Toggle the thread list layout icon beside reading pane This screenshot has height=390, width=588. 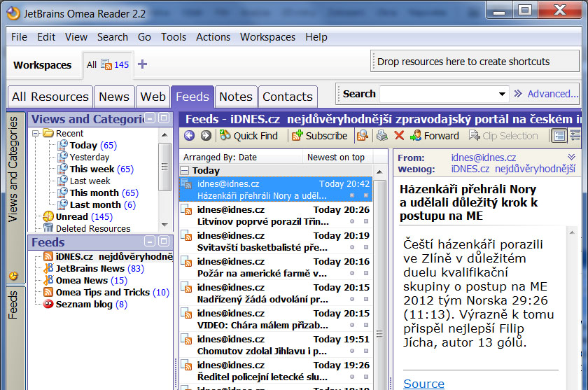pyautogui.click(x=575, y=135)
